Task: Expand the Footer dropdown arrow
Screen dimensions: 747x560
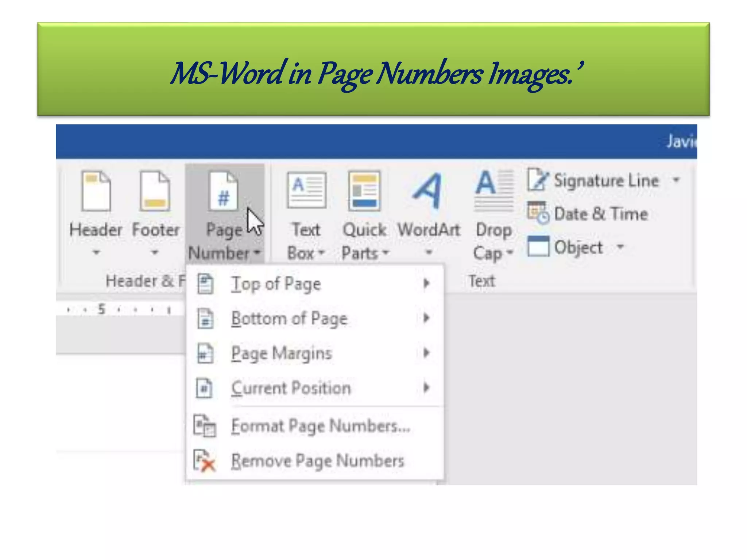Action: 155,252
